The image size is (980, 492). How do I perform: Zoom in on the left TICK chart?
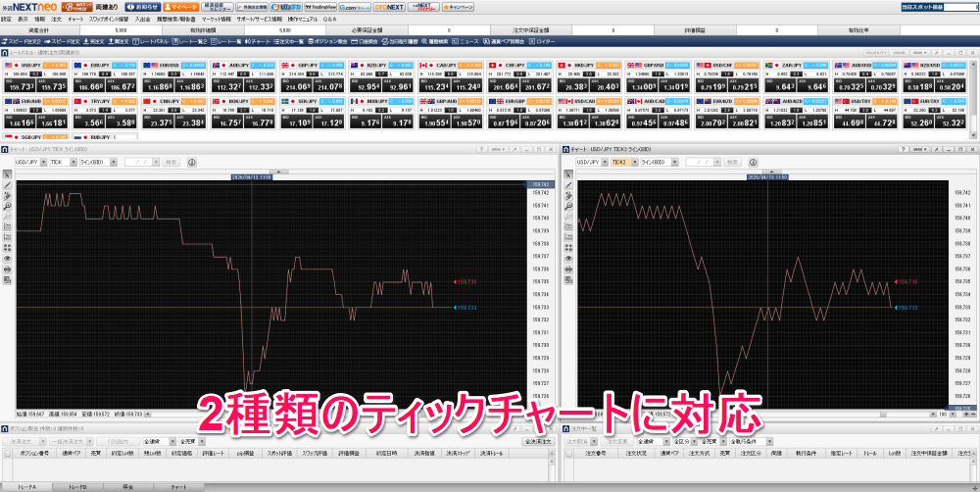click(x=8, y=206)
